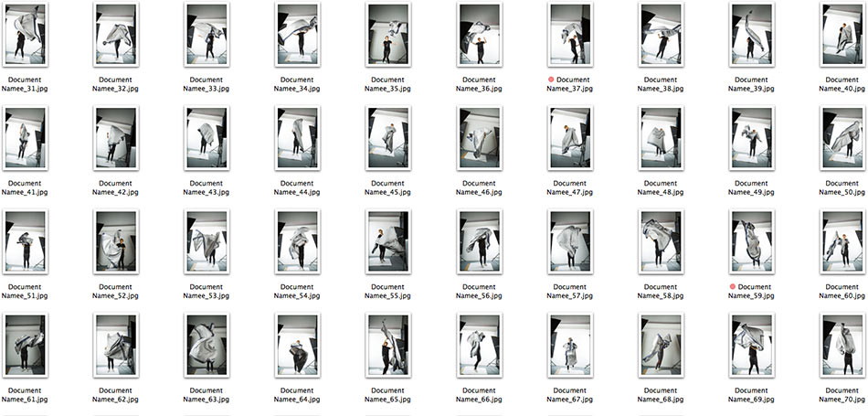This screenshot has width=868, height=416.
Task: Click the red tag dot on Namee_59.jpg
Action: (733, 287)
